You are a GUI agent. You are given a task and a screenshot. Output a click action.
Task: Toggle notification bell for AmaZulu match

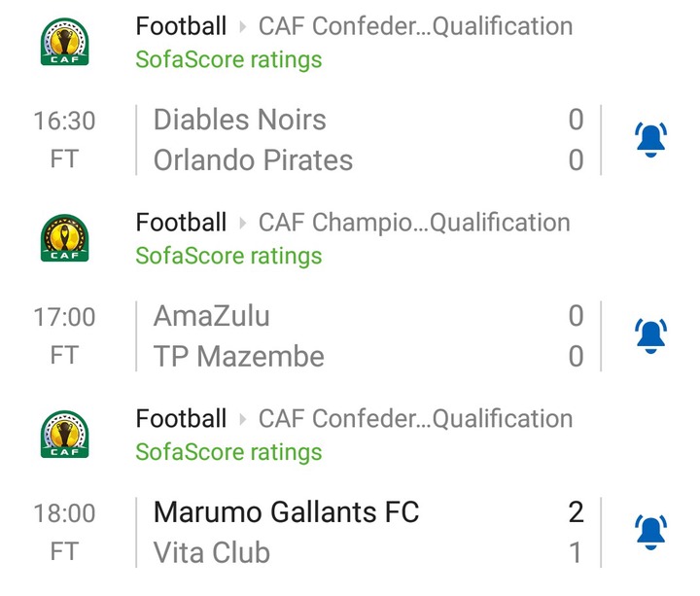point(650,336)
